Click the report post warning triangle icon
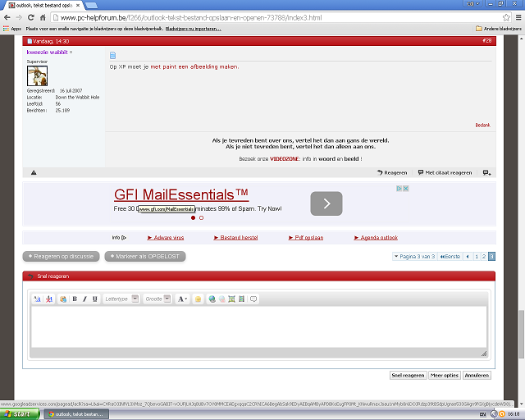 coord(34,173)
